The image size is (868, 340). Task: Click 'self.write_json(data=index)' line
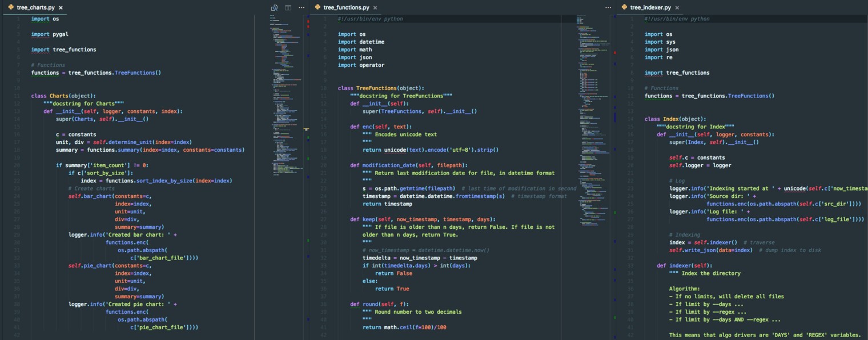710,250
